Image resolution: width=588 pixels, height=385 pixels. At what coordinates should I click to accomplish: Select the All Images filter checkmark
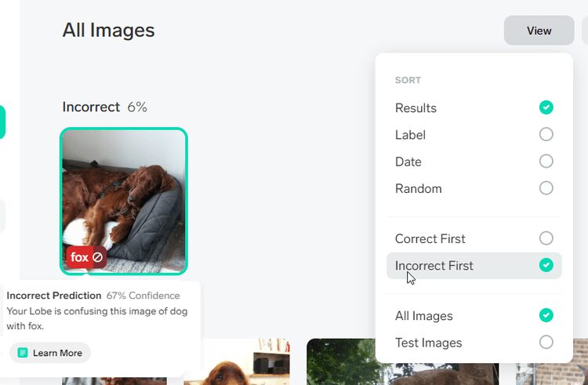[x=546, y=315]
